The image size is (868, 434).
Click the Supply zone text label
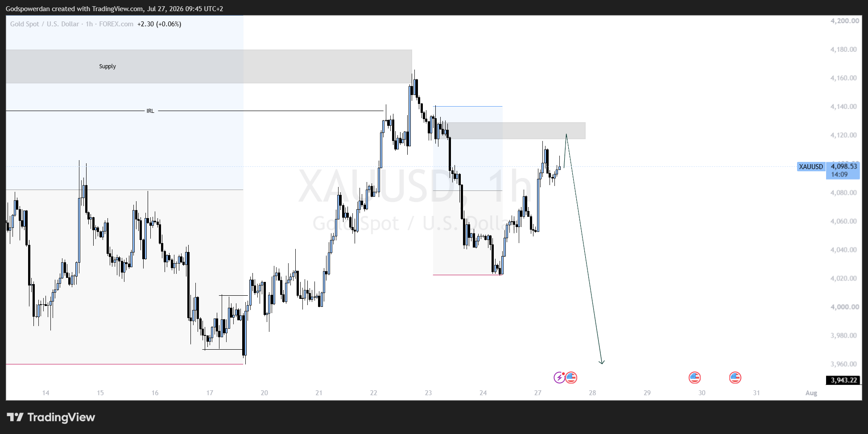(x=107, y=66)
